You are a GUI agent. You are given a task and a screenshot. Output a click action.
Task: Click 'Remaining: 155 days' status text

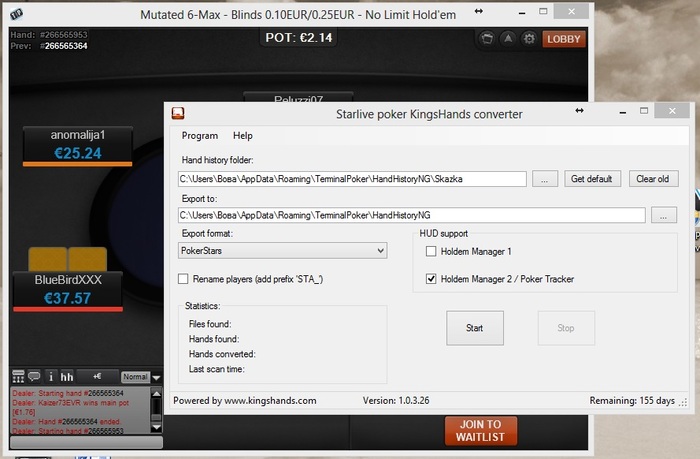coord(632,401)
